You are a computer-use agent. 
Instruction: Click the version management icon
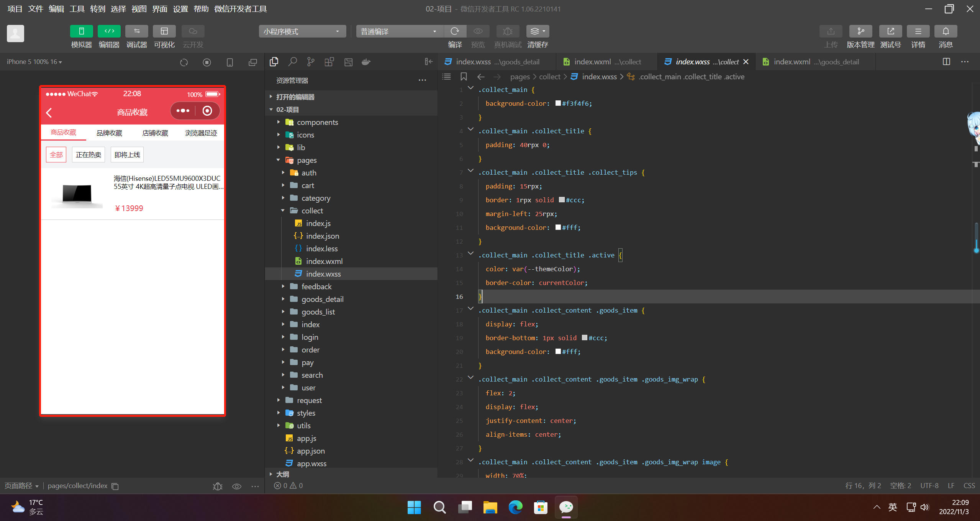point(860,31)
